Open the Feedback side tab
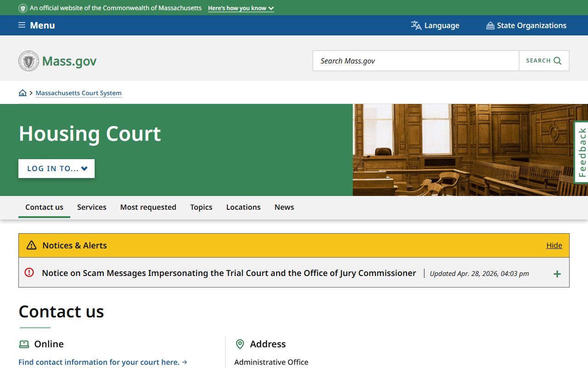The height and width of the screenshot is (368, 588). [x=582, y=152]
